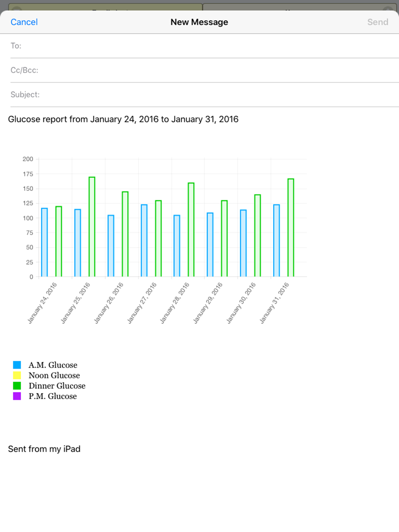Screen dimensions: 399x532
Task: Click the blue A.M. Glucose legend swatch
Action: [x=17, y=365]
